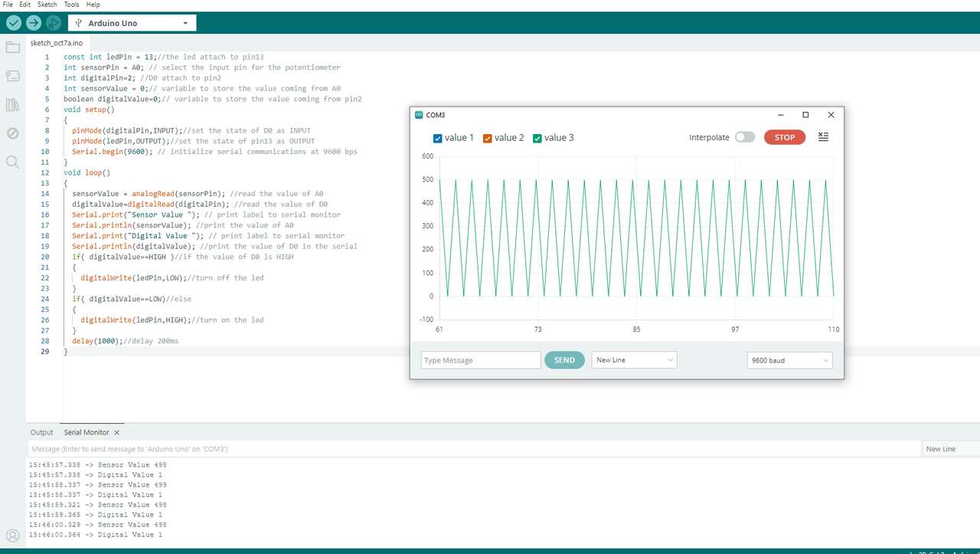The height and width of the screenshot is (554, 980).
Task: Click the void loop() line
Action: pyautogui.click(x=87, y=172)
